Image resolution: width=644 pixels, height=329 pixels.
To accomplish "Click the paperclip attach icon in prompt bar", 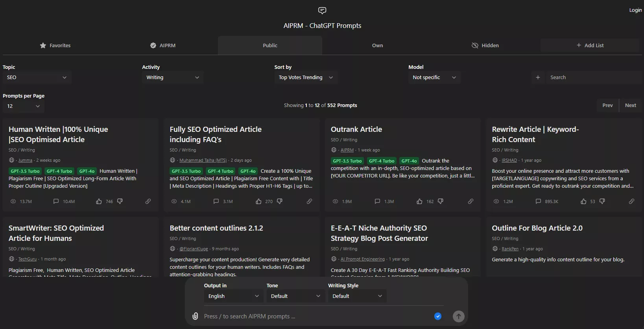I will [195, 316].
